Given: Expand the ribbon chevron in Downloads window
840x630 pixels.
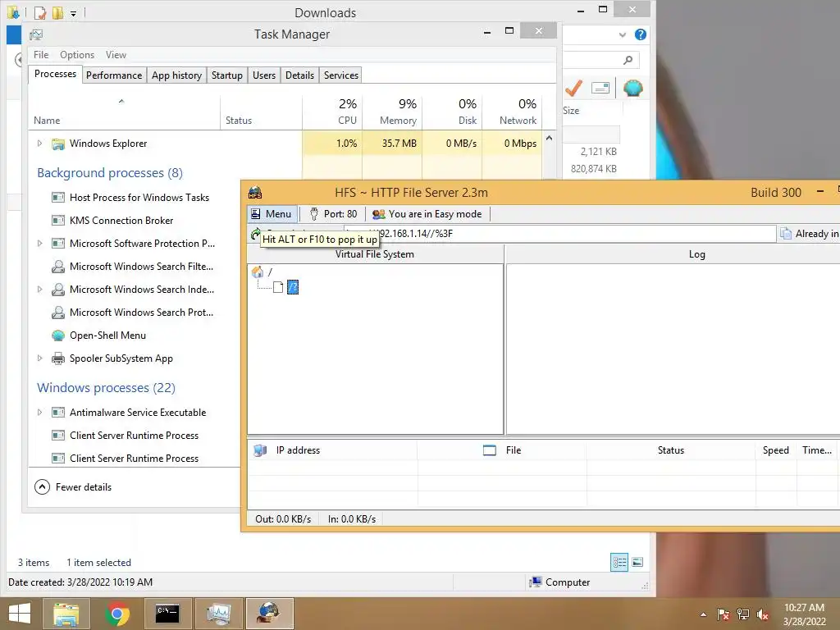Looking at the screenshot, I should pyautogui.click(x=622, y=34).
